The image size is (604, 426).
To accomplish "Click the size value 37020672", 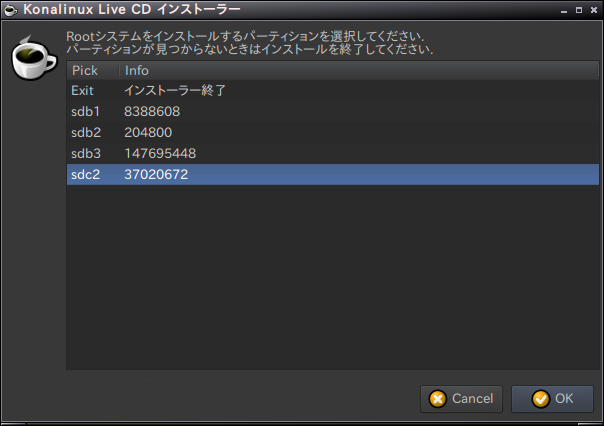I will point(156,174).
